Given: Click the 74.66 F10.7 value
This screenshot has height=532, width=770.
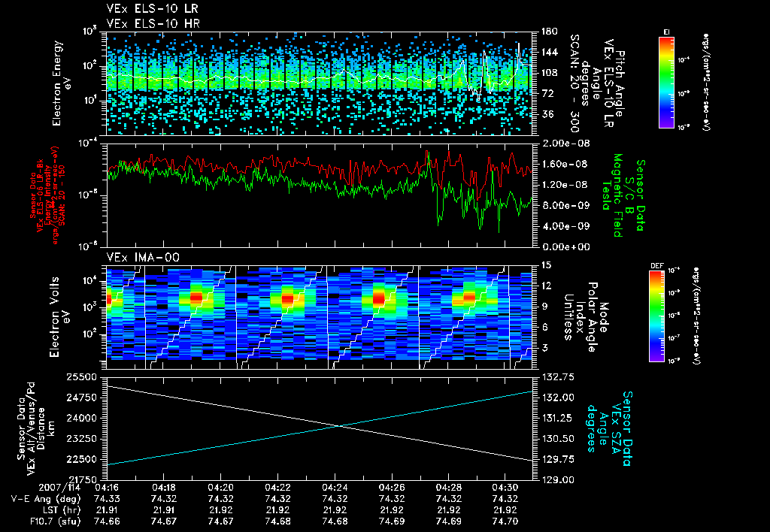Looking at the screenshot, I should (x=107, y=521).
